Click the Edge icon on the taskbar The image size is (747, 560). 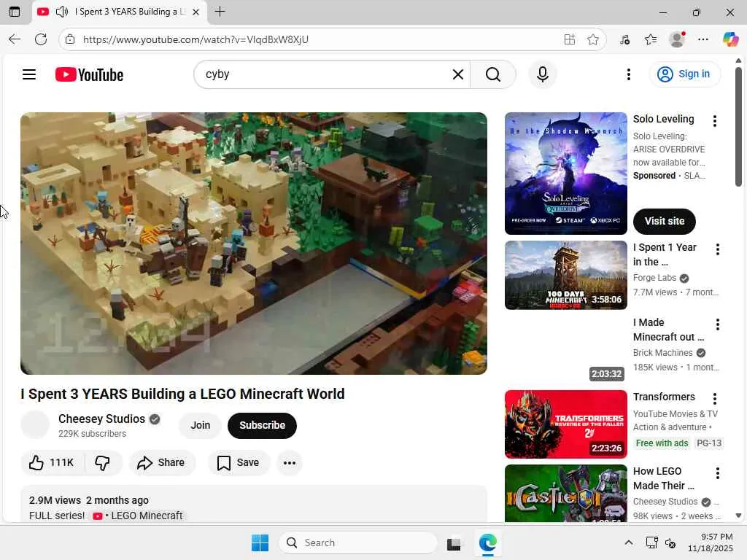pyautogui.click(x=487, y=542)
